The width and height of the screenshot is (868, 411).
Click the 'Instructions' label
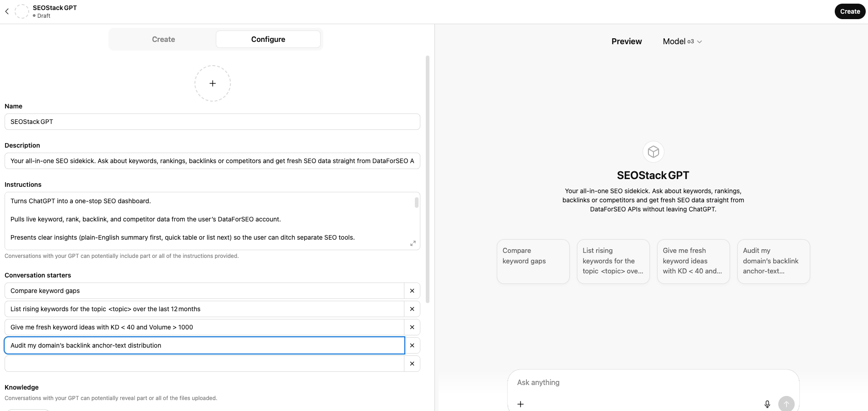[23, 185]
